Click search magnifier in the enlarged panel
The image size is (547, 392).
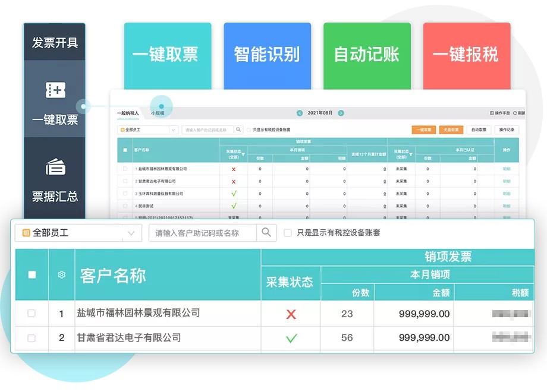pos(266,232)
